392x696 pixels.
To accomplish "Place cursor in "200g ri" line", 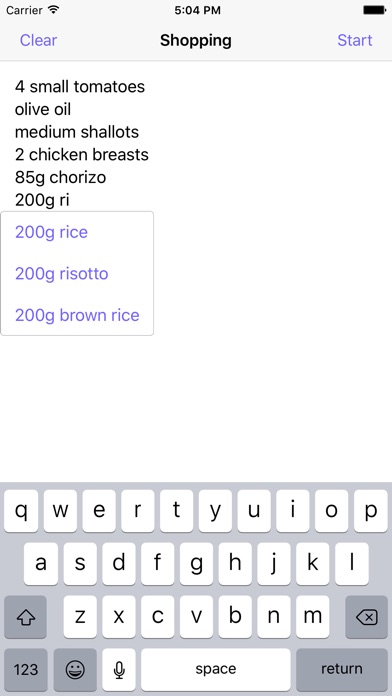I will coord(42,200).
